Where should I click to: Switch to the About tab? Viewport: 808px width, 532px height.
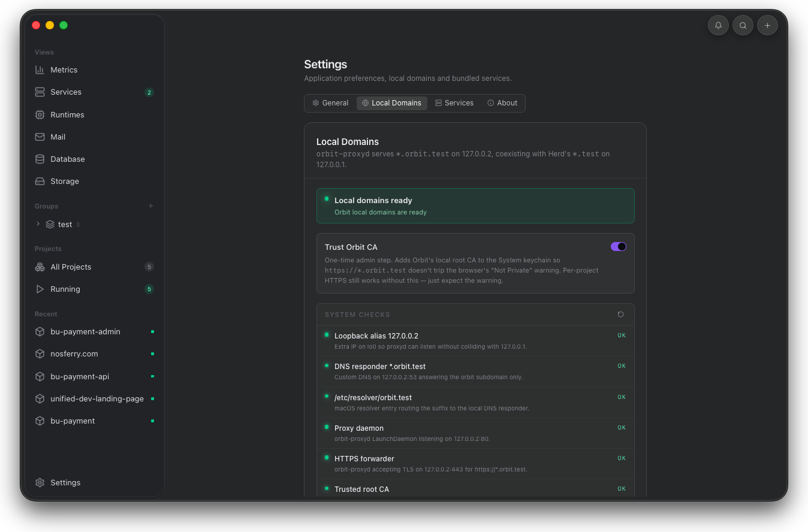coord(502,103)
